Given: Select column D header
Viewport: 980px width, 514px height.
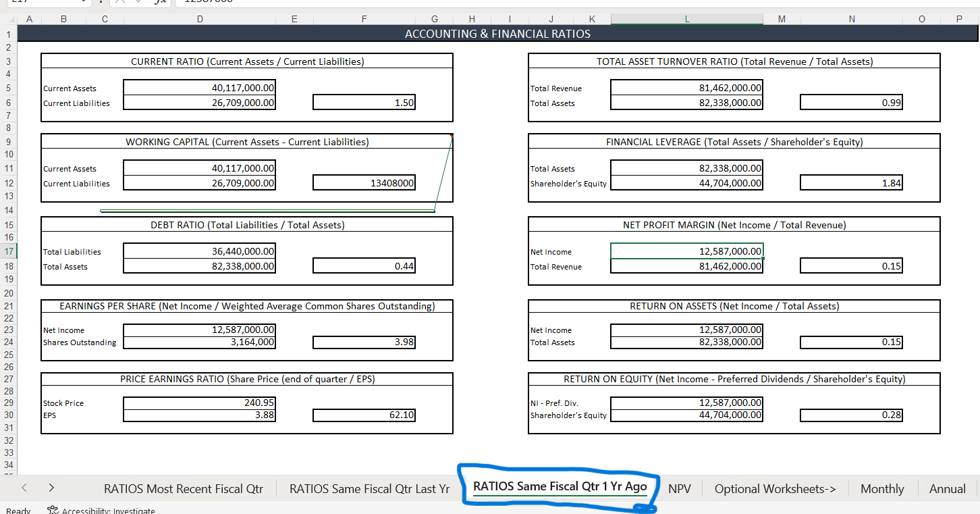Looking at the screenshot, I should 200,19.
